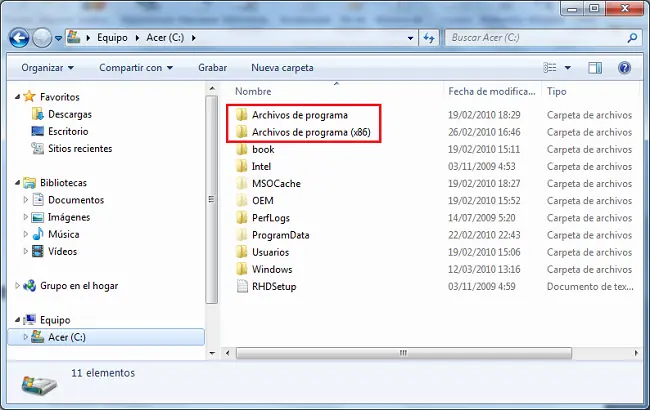Sort by the Tipo column header
The height and width of the screenshot is (410, 650).
[x=556, y=91]
